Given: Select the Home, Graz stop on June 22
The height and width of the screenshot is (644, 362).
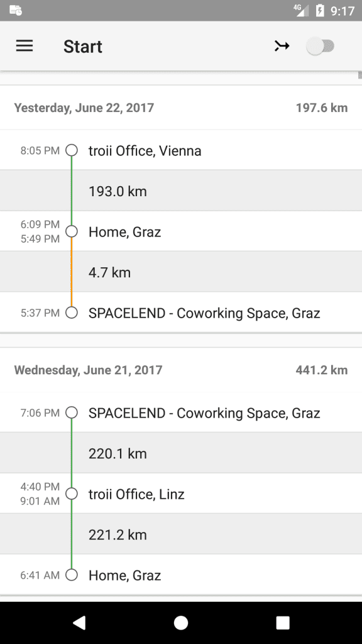Looking at the screenshot, I should click(x=181, y=231).
